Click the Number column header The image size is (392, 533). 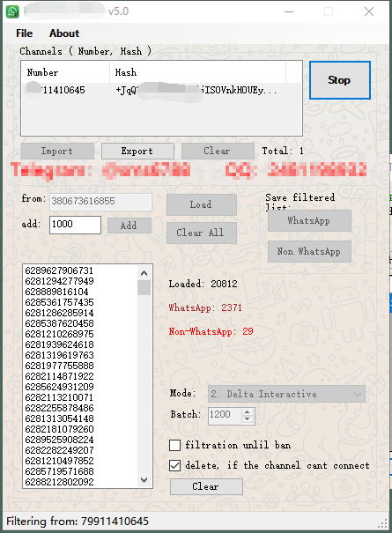pos(65,72)
